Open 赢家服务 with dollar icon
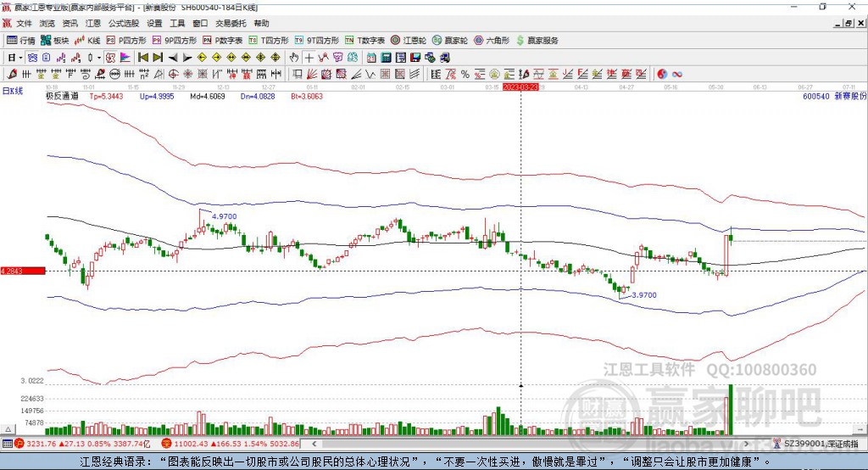 point(537,41)
